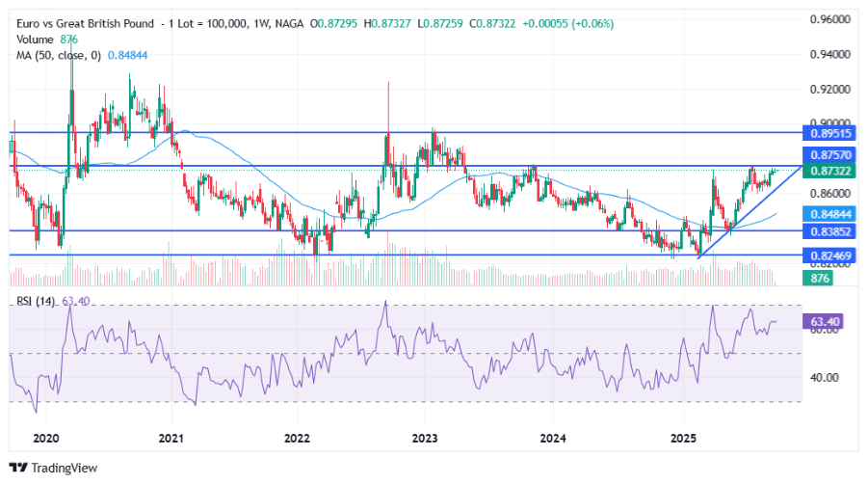Click the 2024 time axis label
Screen dimensions: 868x484
point(553,439)
